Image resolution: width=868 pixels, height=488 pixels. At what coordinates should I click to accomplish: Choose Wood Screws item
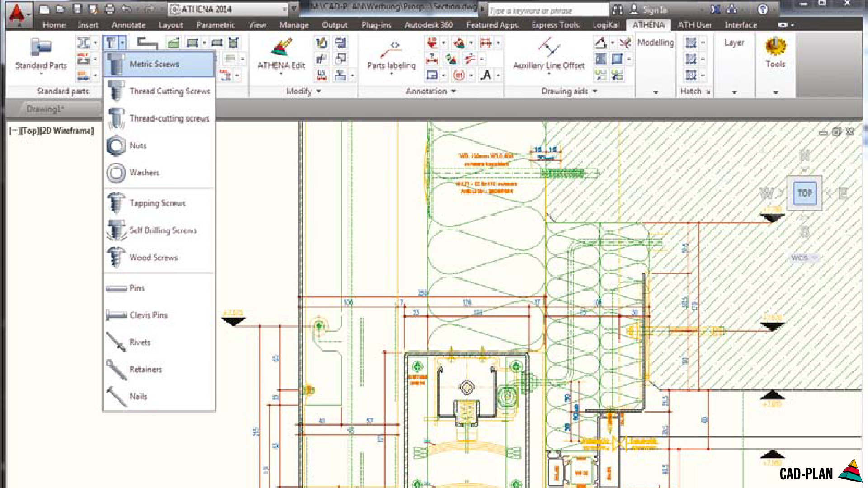coord(159,258)
